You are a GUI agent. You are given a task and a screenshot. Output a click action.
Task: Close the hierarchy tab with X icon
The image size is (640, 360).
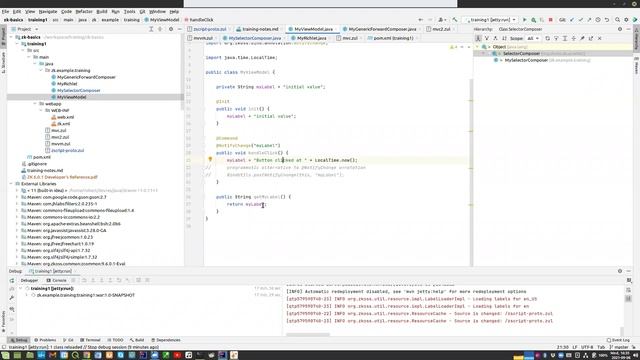point(600,38)
